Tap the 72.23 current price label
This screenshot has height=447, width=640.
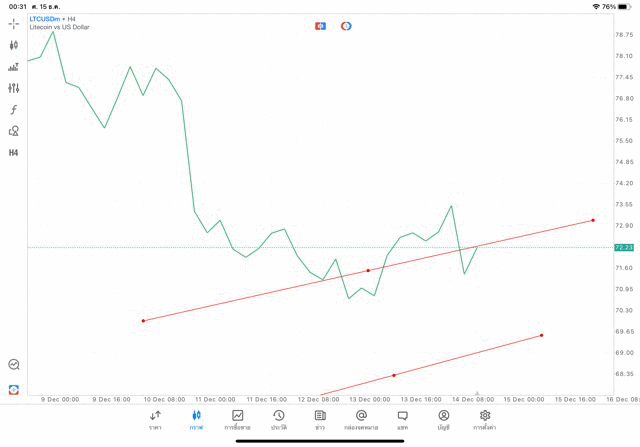click(624, 247)
